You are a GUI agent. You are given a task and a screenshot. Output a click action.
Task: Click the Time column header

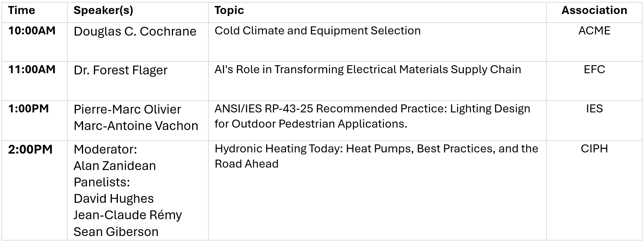[22, 10]
